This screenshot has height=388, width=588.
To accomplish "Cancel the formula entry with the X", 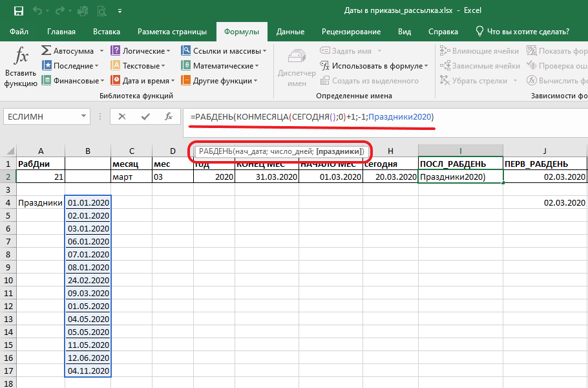I will [122, 116].
